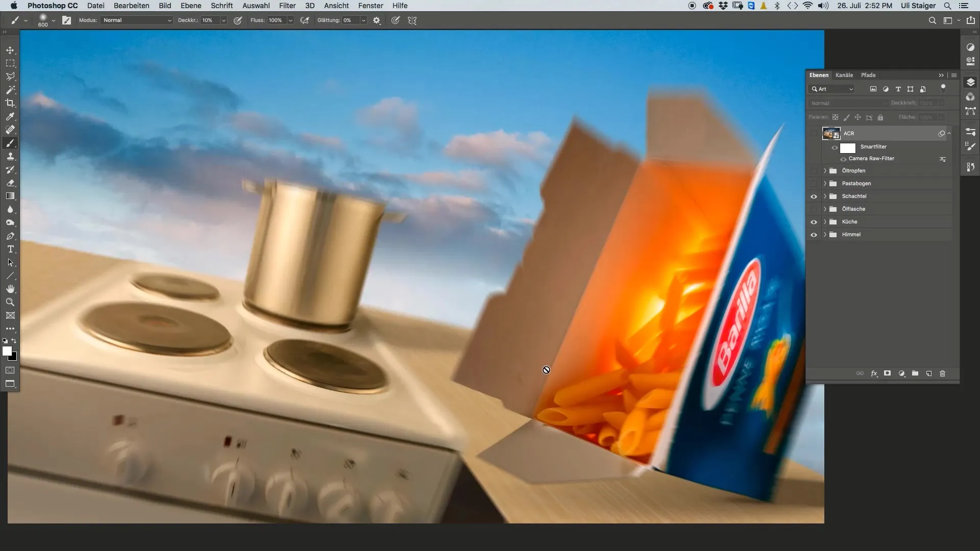Select the Crop tool
This screenshot has height=551, width=980.
tap(10, 103)
